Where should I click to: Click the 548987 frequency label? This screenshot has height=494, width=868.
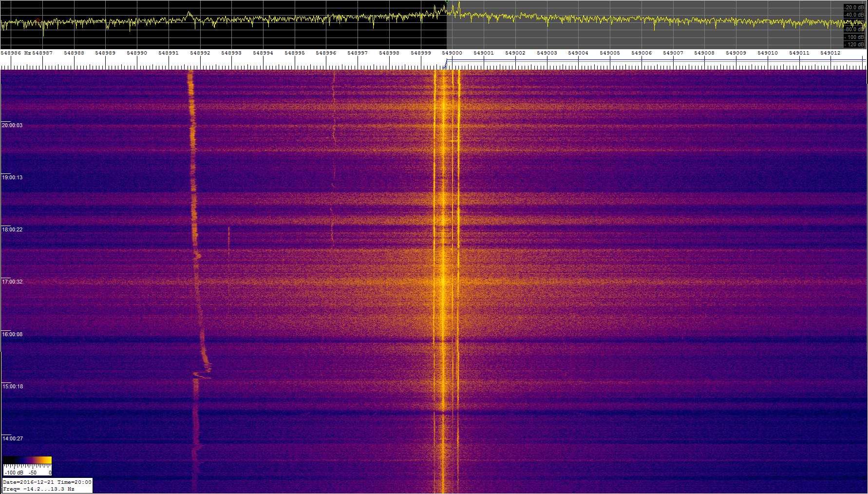[42, 53]
